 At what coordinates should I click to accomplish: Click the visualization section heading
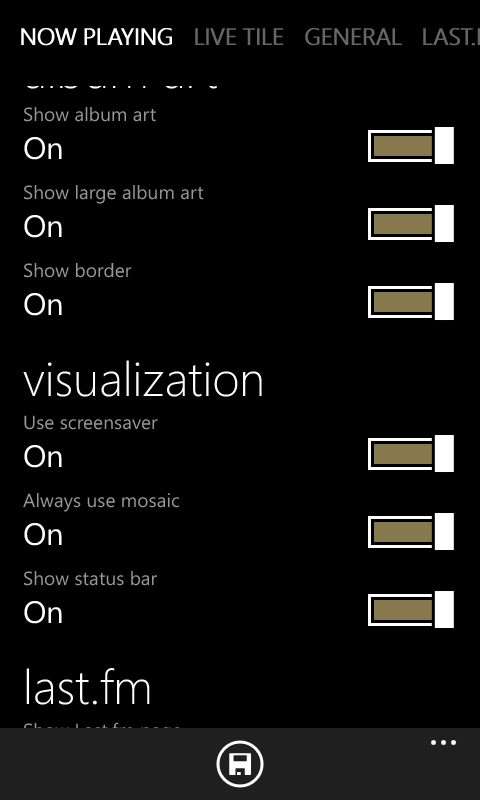(x=143, y=380)
